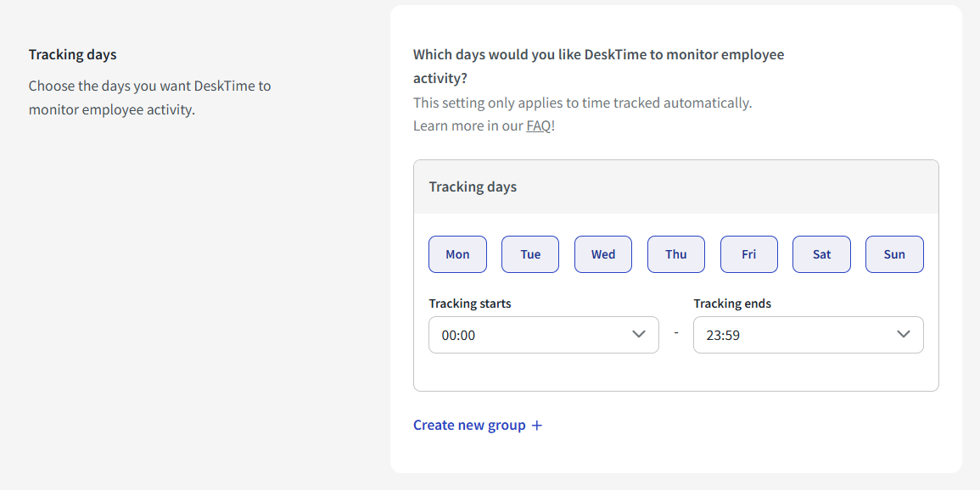Toggle Wed tracking day
980x490 pixels.
603,254
